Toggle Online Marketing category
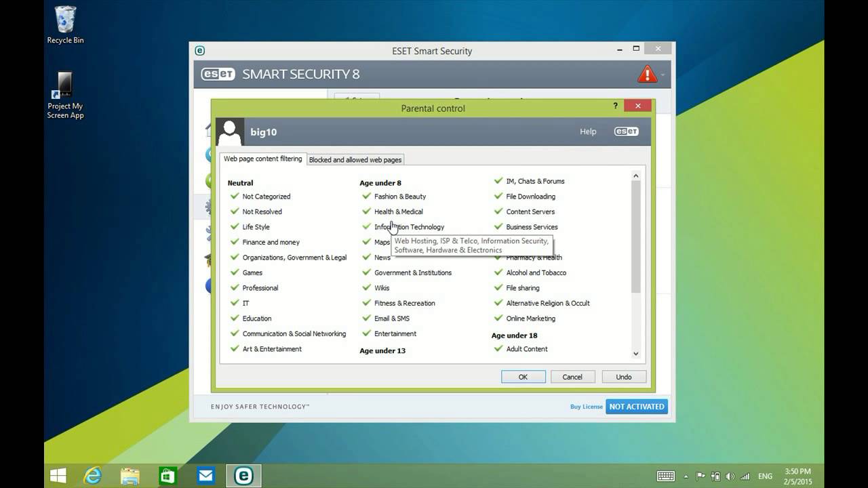This screenshot has width=868, height=488. 498,318
